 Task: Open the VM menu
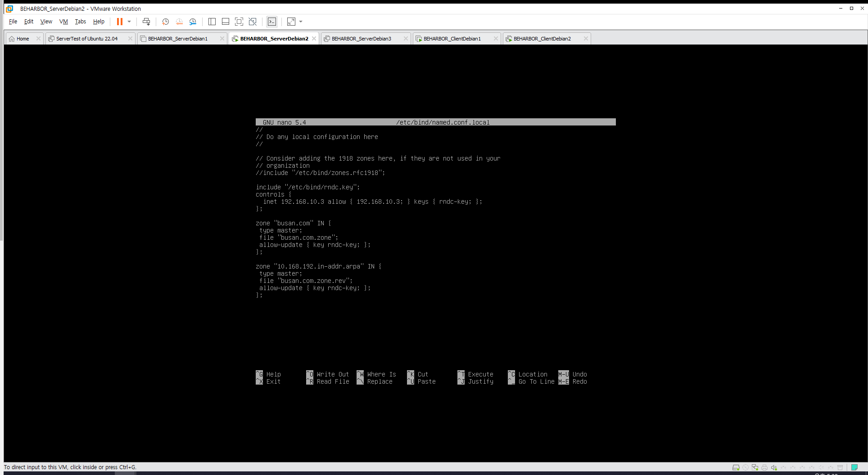coord(63,22)
